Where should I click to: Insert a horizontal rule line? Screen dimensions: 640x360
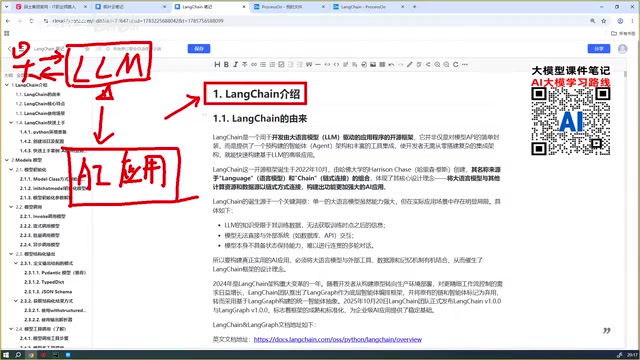(318, 64)
